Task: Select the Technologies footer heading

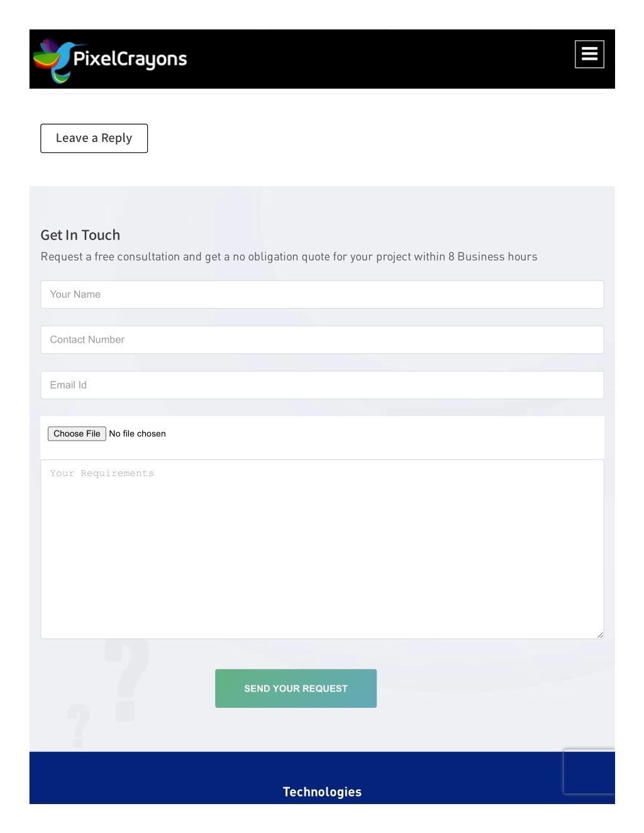Action: (x=322, y=792)
